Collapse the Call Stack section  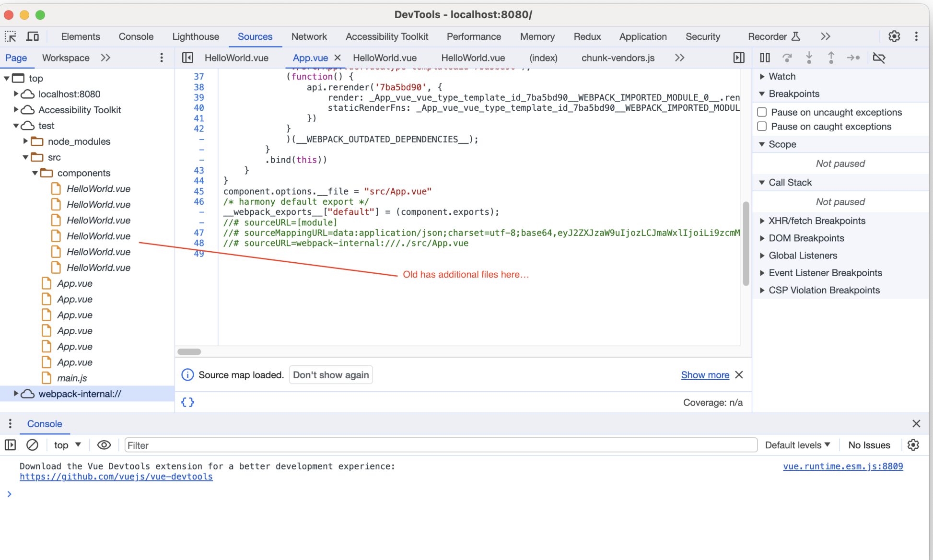coord(762,183)
